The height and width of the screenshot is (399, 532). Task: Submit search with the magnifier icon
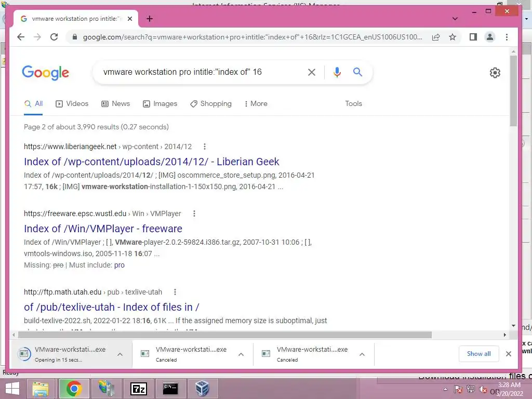tap(357, 72)
